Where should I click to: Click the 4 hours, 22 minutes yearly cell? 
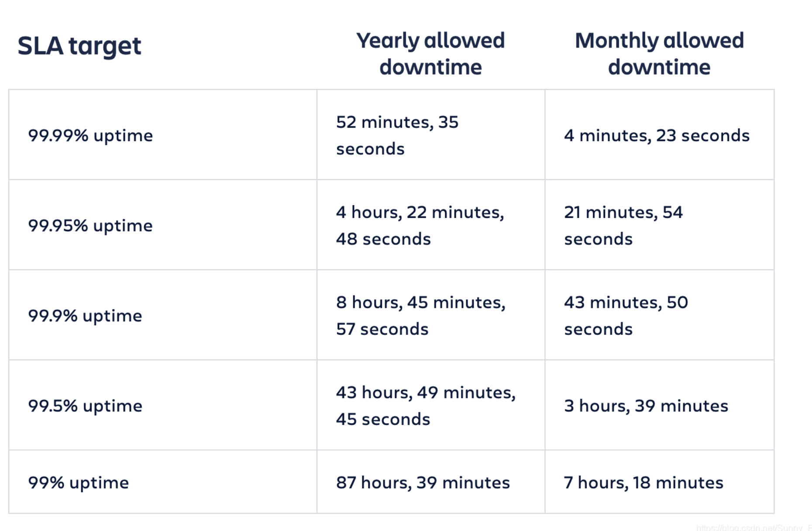pos(431,224)
